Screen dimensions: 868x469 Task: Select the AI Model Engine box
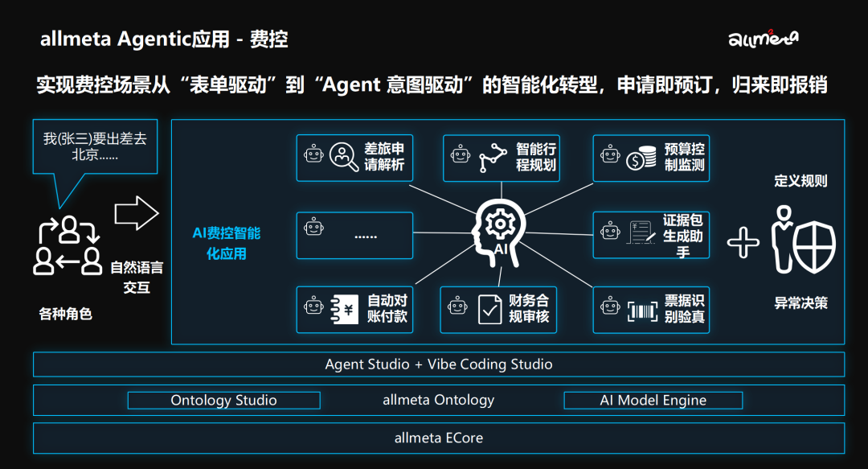coord(653,401)
